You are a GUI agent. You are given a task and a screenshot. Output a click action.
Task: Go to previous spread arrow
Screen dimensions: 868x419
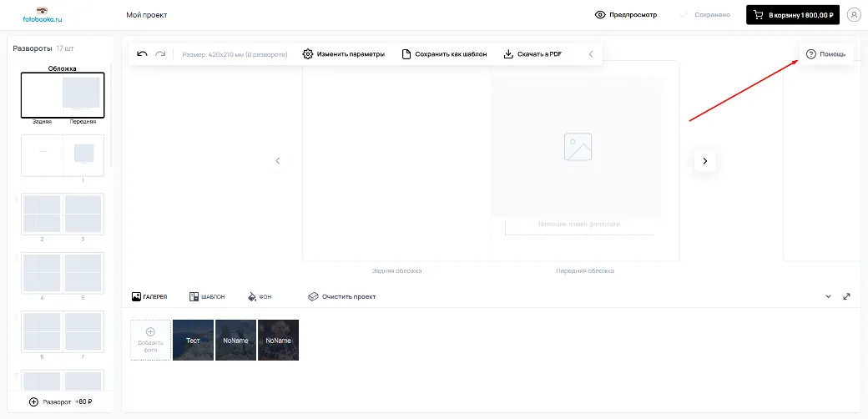278,161
